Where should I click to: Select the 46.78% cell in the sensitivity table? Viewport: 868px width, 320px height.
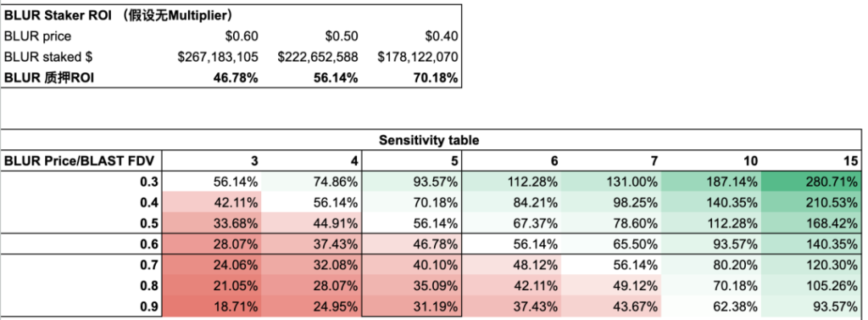(x=412, y=244)
